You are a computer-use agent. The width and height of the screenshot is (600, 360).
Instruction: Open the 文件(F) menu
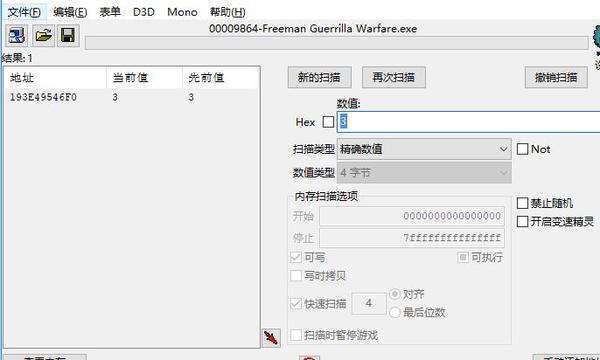point(24,12)
